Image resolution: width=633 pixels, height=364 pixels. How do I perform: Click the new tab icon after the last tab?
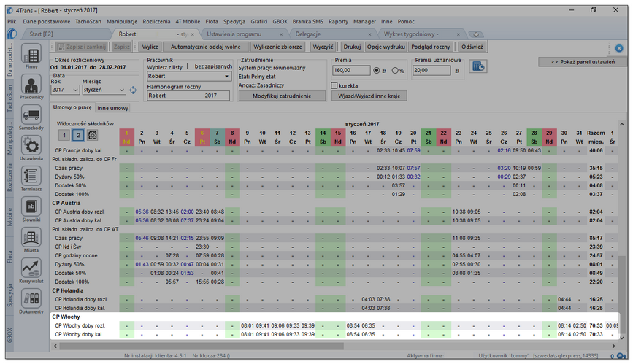pyautogui.click(x=476, y=34)
